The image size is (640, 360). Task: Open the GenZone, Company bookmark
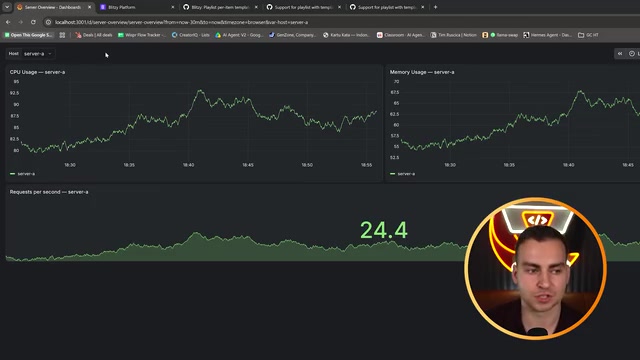pyautogui.click(x=293, y=35)
